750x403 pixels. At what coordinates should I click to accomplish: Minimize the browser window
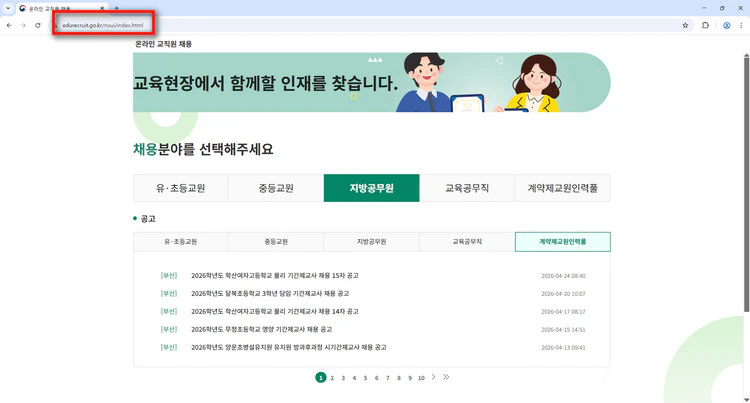704,8
